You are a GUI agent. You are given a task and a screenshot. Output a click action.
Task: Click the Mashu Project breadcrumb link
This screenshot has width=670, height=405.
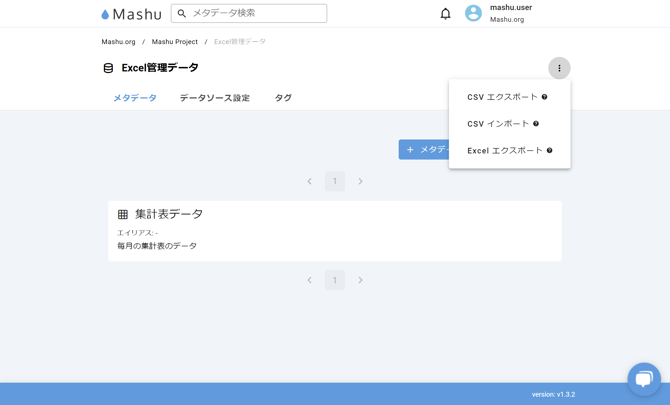point(175,42)
